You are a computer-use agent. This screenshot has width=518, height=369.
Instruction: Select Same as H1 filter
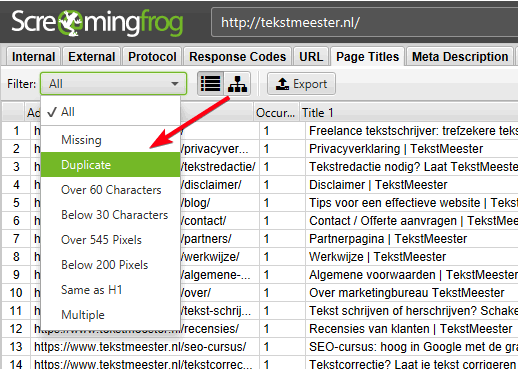point(110,290)
